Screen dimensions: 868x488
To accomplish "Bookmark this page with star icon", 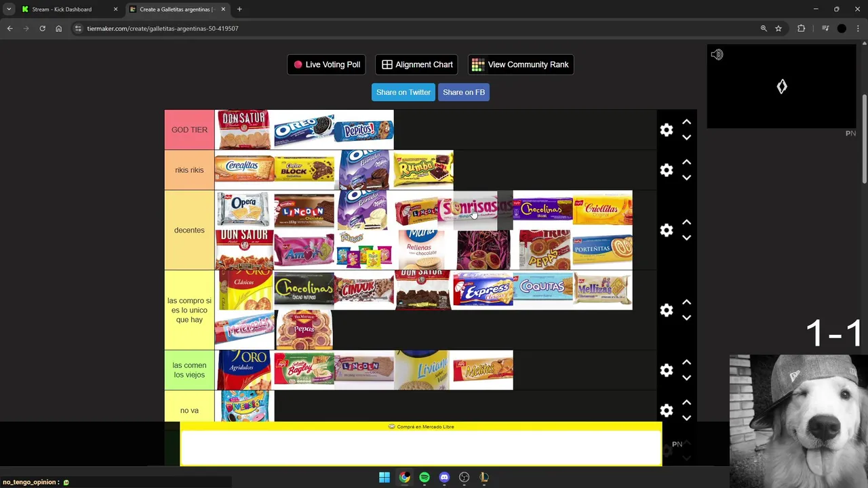I will (778, 28).
